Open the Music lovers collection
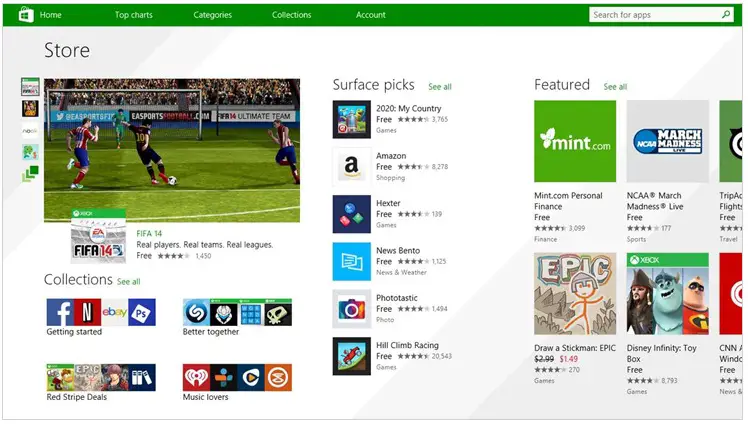Screen dimensions: 748x424 tap(237, 383)
